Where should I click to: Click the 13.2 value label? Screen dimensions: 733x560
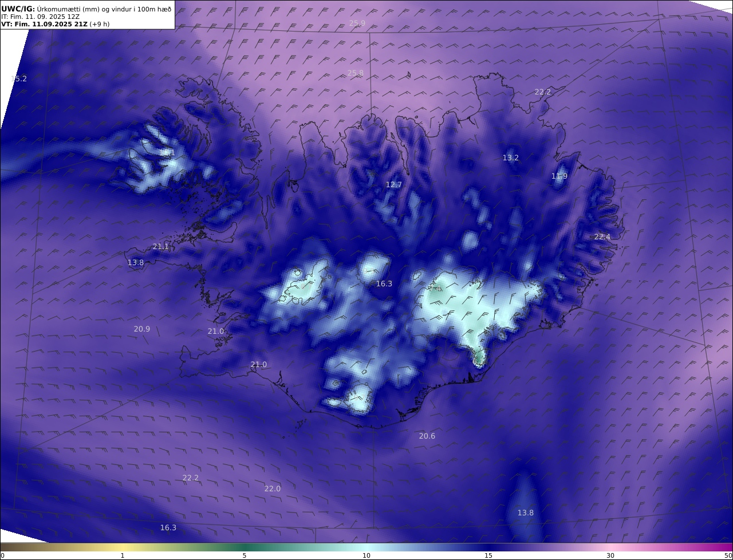[x=511, y=157]
